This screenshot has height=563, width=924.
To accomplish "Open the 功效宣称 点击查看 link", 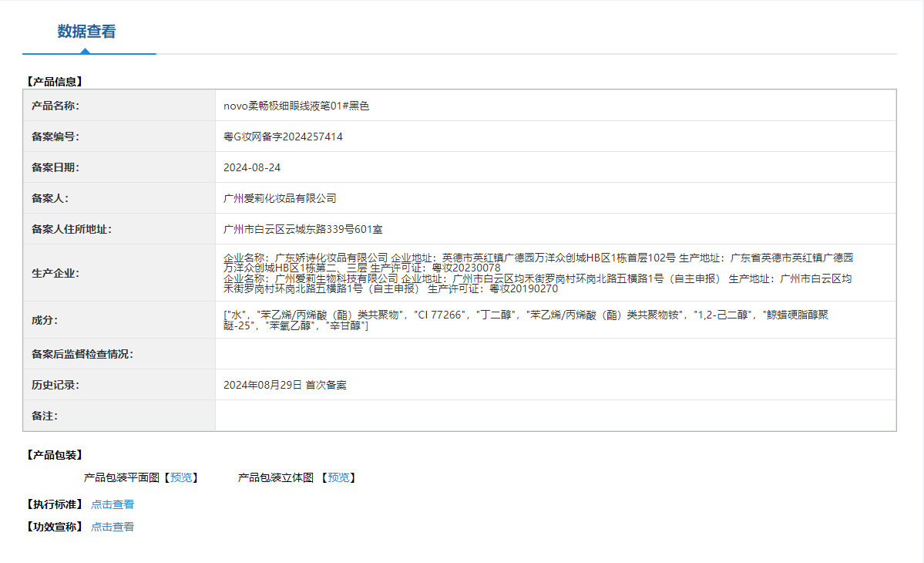I will click(x=112, y=527).
